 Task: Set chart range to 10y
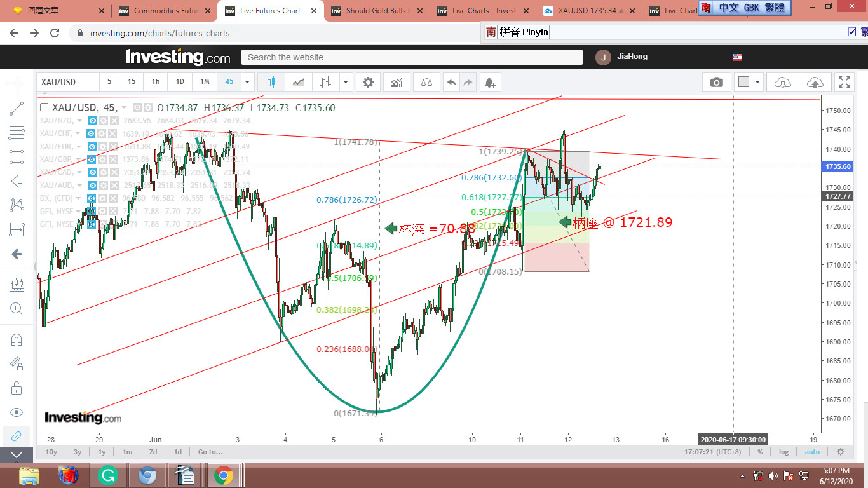[x=51, y=452]
